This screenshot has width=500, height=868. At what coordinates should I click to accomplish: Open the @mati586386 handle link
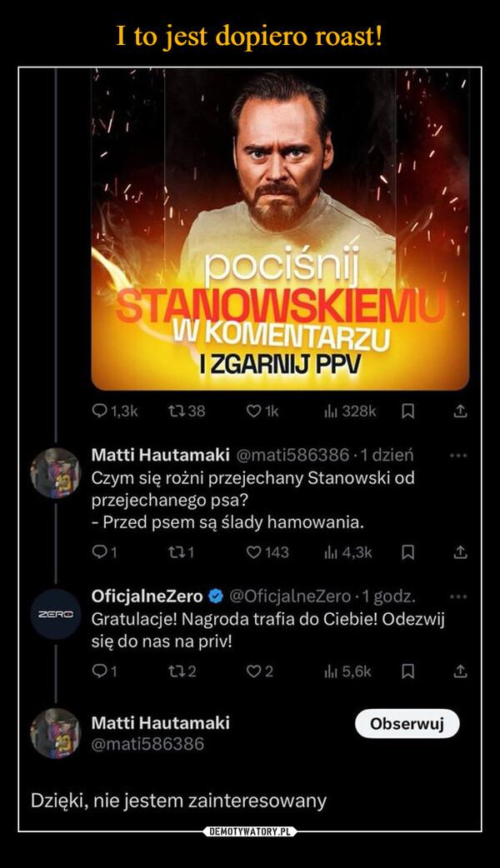147,742
